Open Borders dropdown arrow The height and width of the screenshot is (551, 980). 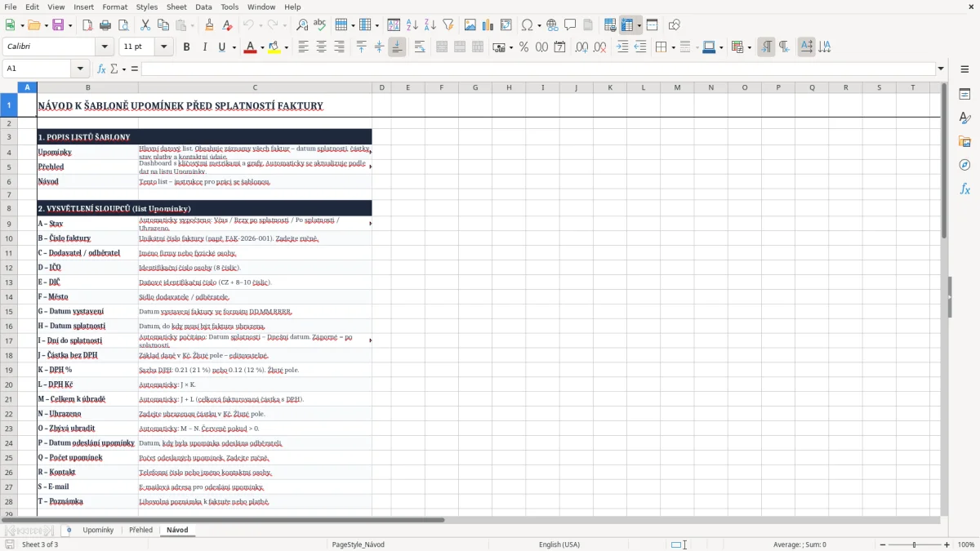(672, 47)
